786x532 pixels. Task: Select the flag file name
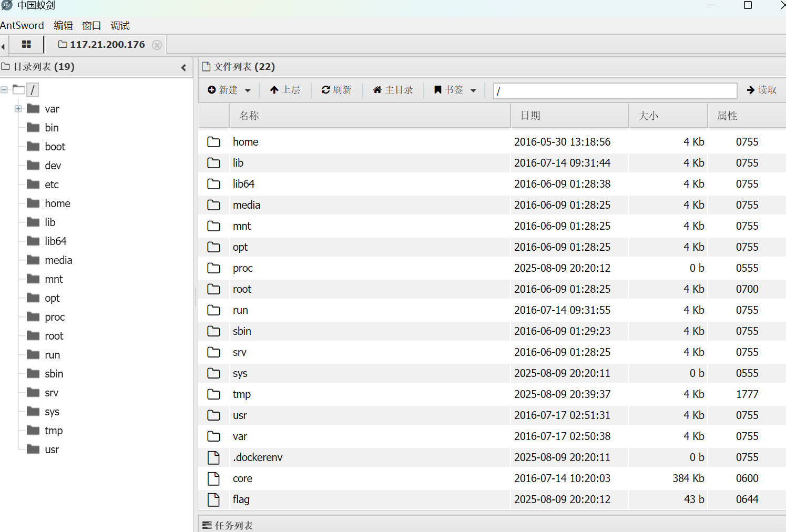(x=241, y=499)
